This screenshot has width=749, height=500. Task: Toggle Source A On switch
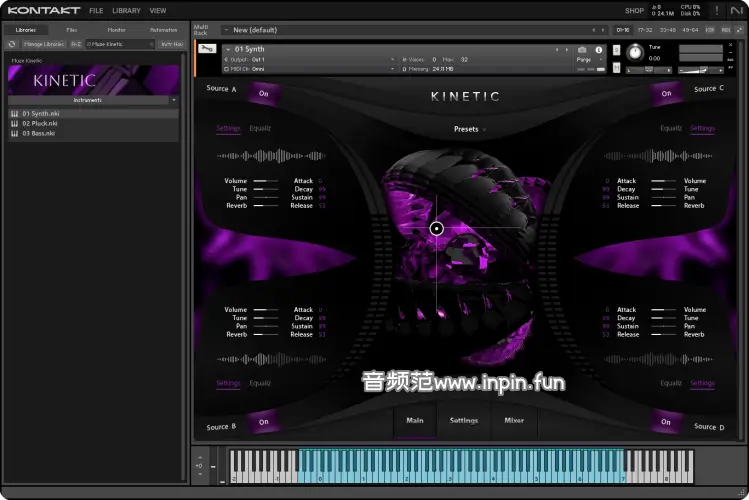pyautogui.click(x=264, y=93)
